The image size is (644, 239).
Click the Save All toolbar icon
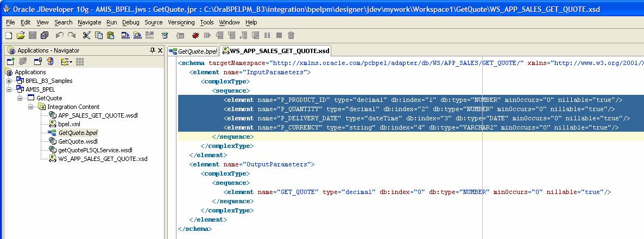tap(44, 35)
